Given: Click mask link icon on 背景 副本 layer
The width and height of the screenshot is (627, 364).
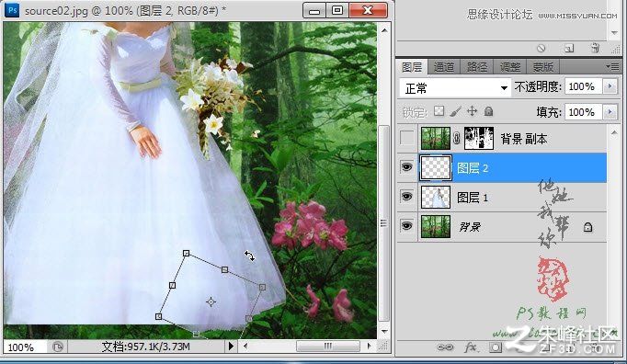Looking at the screenshot, I should click(x=456, y=139).
